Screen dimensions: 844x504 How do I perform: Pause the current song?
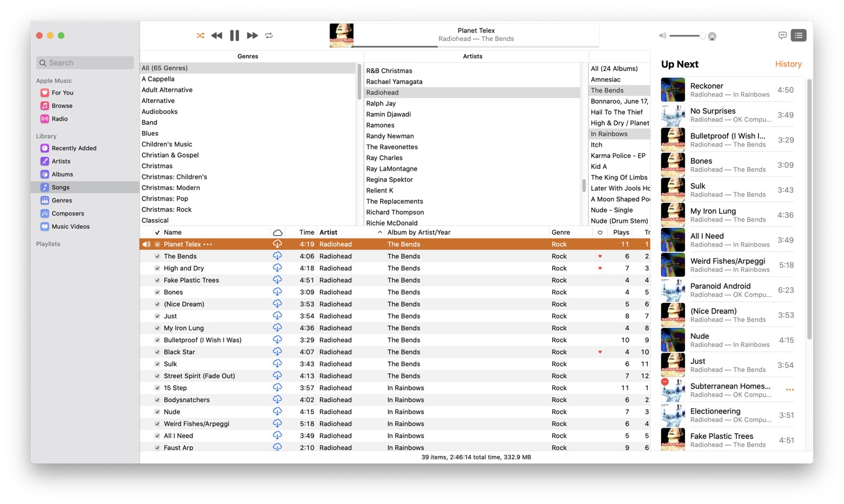[235, 36]
